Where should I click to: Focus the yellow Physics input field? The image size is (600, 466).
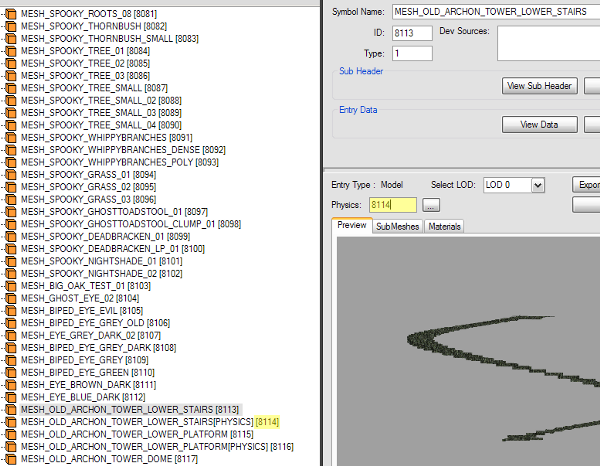pyautogui.click(x=392, y=205)
